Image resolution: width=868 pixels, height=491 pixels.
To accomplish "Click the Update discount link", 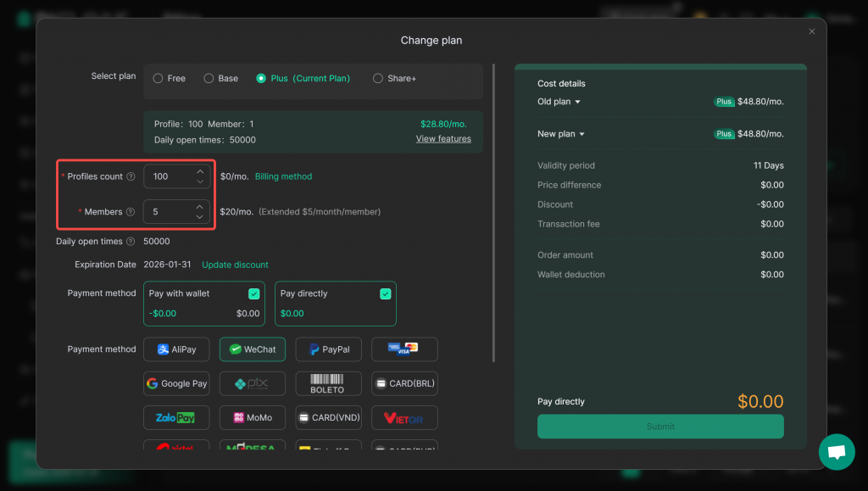I will [x=235, y=265].
